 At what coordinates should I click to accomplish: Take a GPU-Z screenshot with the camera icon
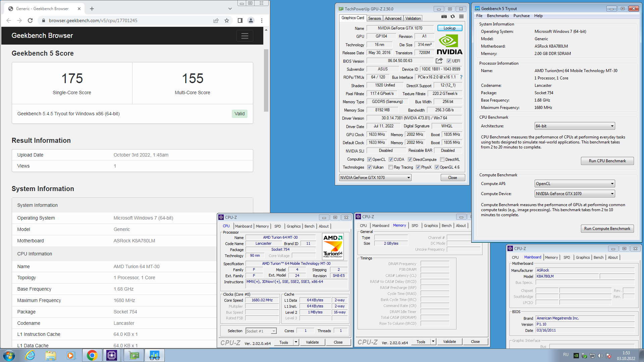[x=444, y=17]
